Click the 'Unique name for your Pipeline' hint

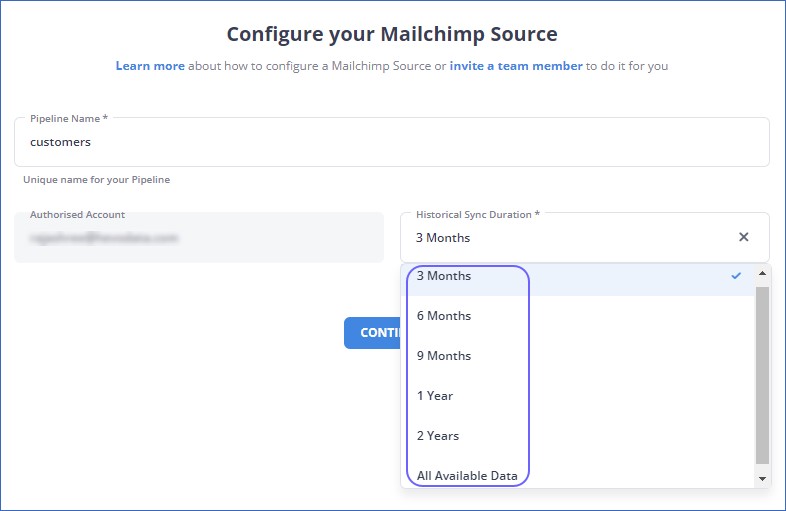click(96, 180)
